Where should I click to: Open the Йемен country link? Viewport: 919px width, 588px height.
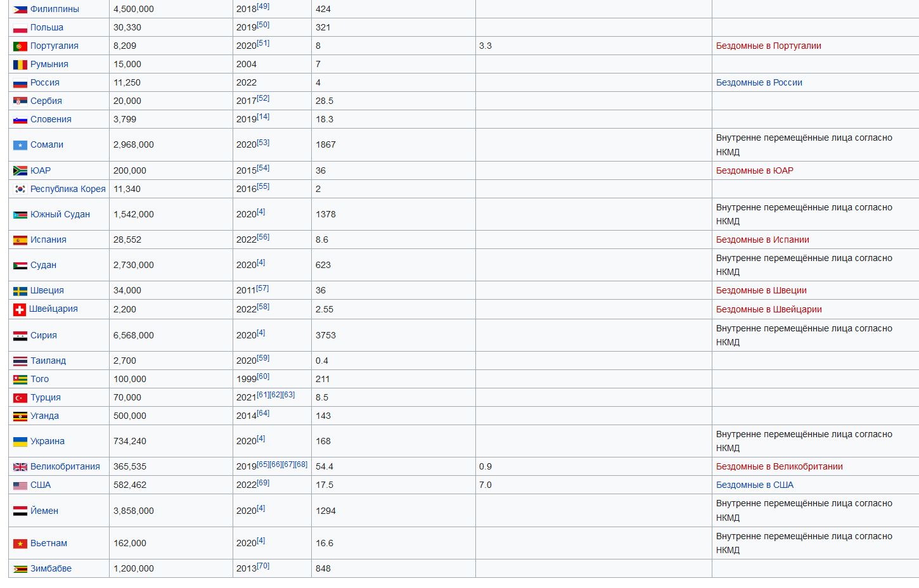click(x=44, y=511)
